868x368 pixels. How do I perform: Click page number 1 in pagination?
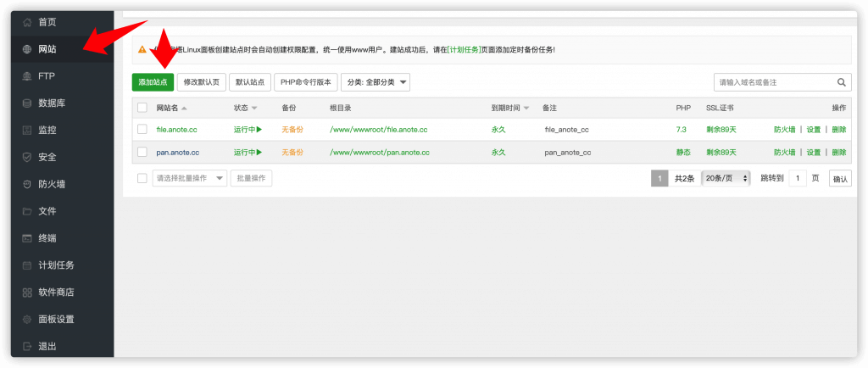[x=659, y=178]
